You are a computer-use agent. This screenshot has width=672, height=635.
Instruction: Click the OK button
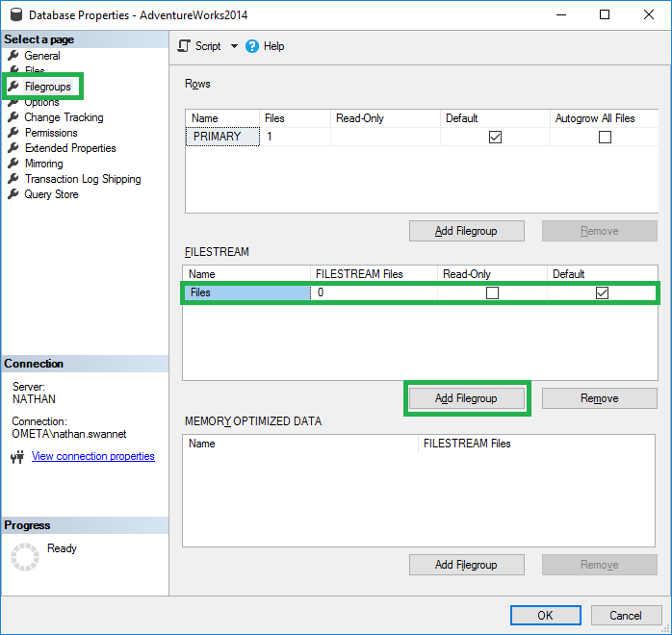(545, 616)
